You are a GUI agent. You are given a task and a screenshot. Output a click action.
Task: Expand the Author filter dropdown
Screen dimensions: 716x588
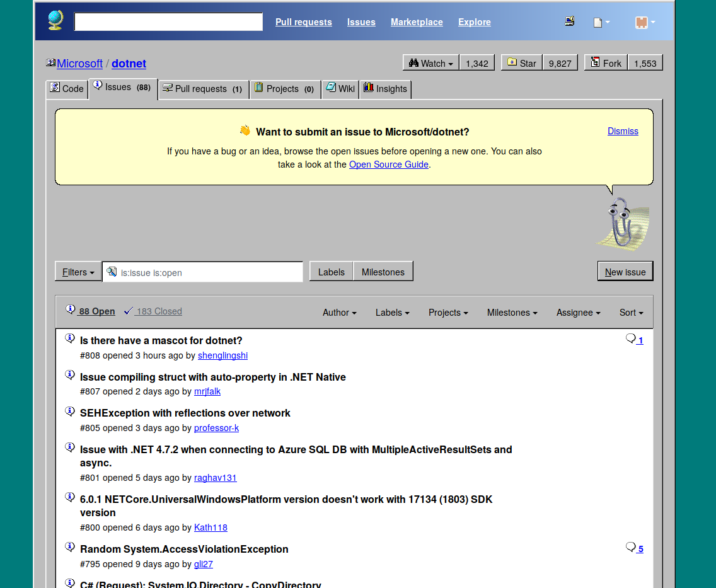pyautogui.click(x=339, y=312)
